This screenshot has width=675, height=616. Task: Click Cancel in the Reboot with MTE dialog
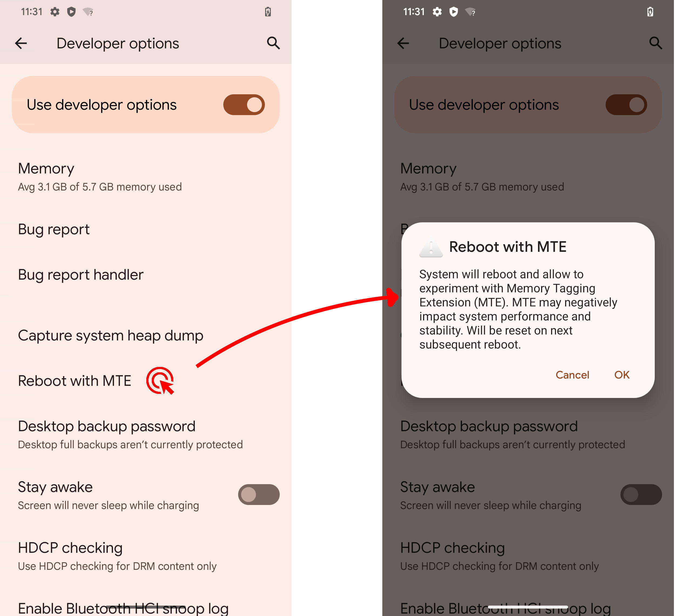coord(573,375)
